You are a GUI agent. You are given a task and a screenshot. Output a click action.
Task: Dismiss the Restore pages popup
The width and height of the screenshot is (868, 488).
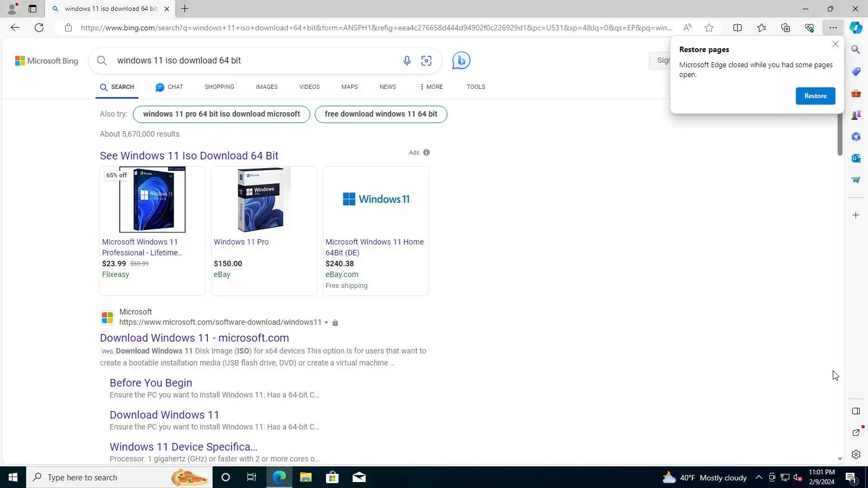coord(835,44)
